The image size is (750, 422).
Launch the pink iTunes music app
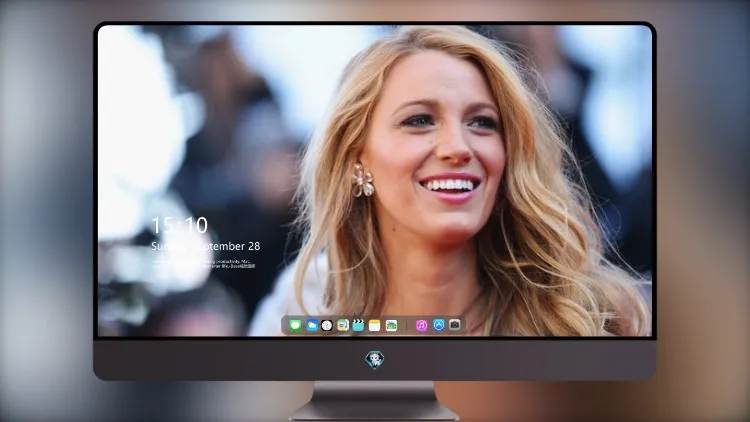pos(421,325)
